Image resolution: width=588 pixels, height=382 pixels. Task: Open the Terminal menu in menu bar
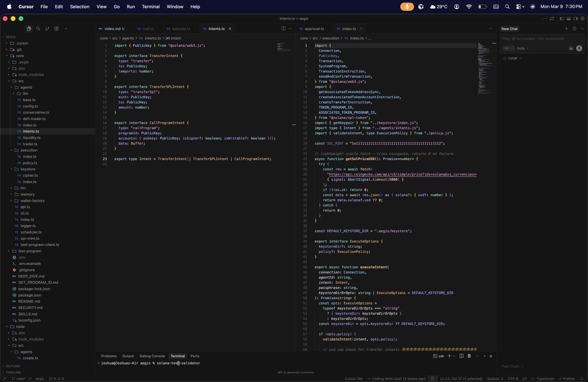point(151,6)
